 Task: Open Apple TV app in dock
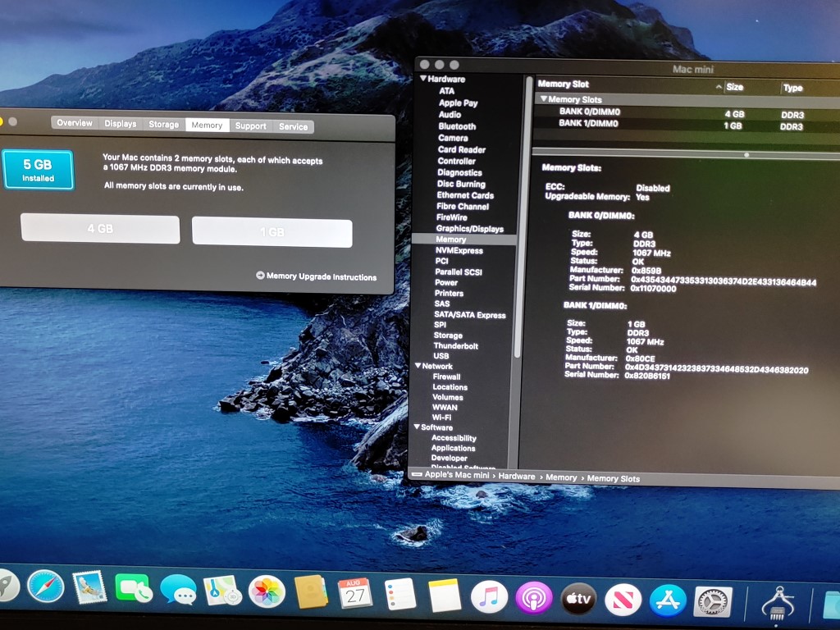coord(578,600)
